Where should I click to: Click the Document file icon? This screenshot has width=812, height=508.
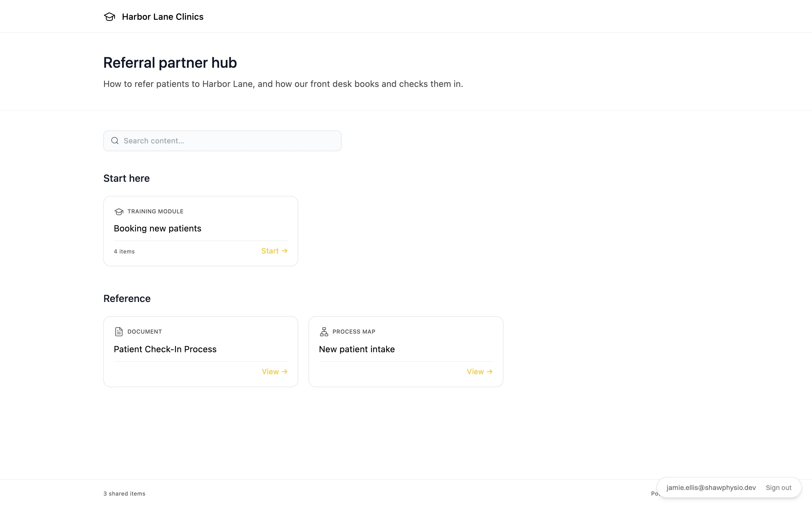point(119,332)
